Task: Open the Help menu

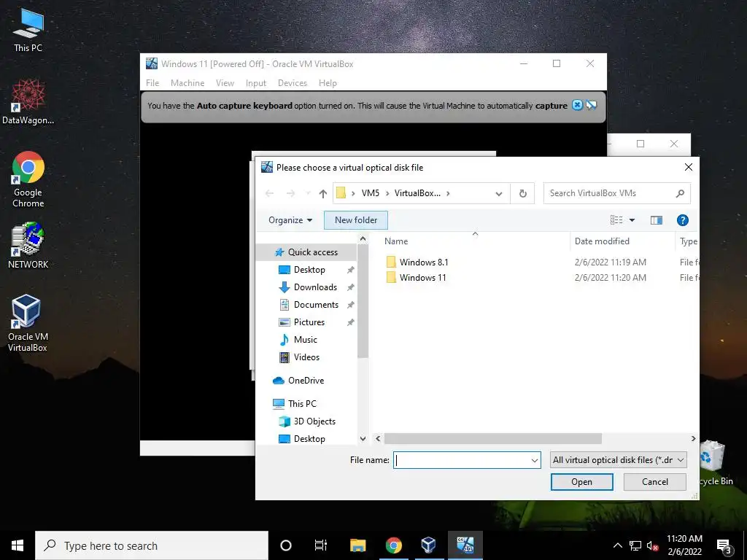Action: click(328, 83)
